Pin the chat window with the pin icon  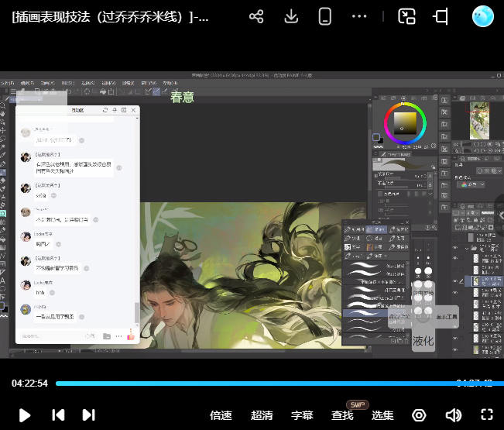(115, 110)
